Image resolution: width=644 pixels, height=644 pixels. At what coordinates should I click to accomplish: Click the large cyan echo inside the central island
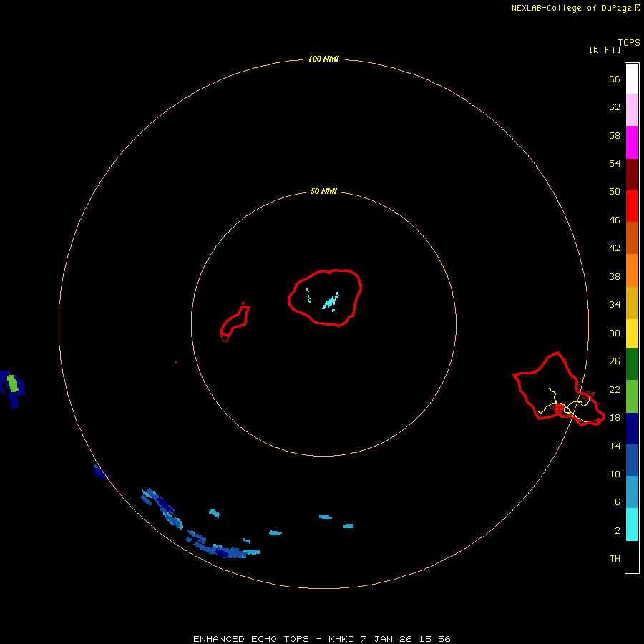pyautogui.click(x=331, y=303)
